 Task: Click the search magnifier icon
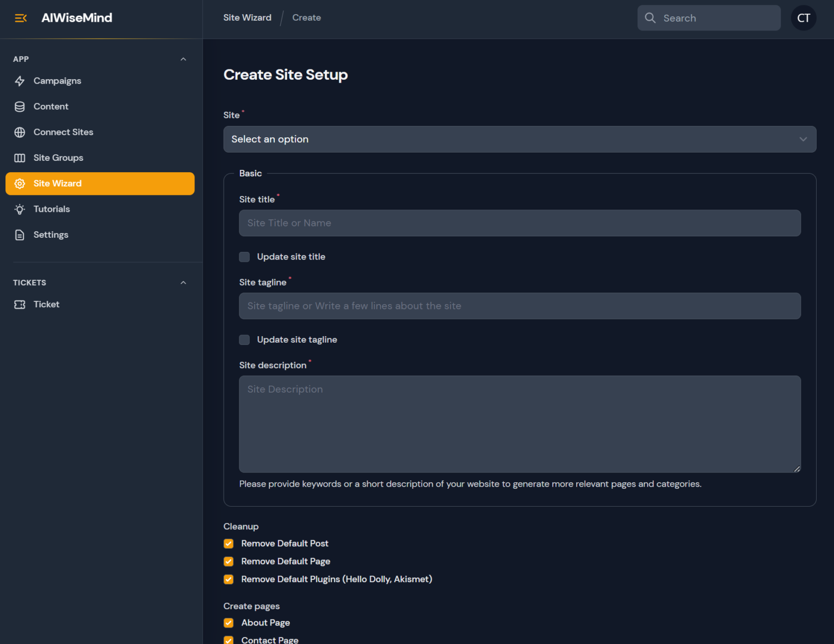click(x=650, y=17)
